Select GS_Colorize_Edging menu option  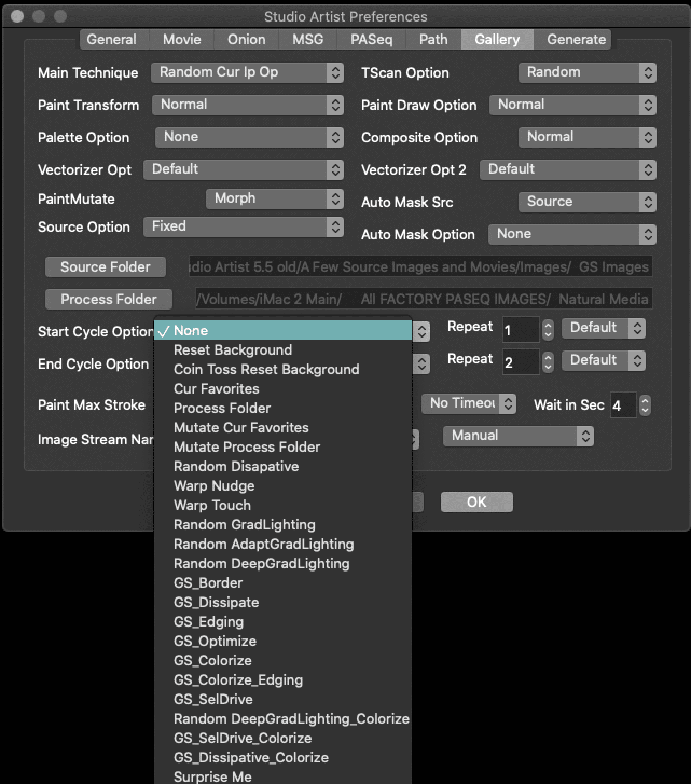[x=283, y=680]
